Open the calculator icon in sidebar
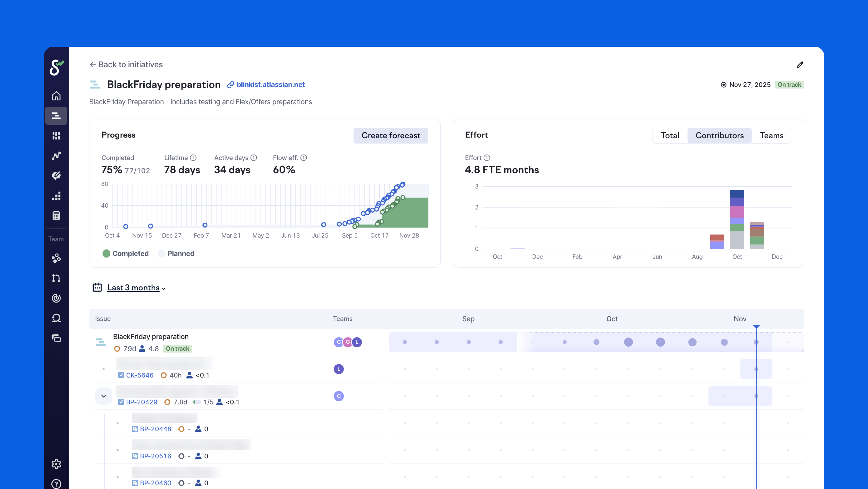The height and width of the screenshot is (489, 868). (56, 216)
